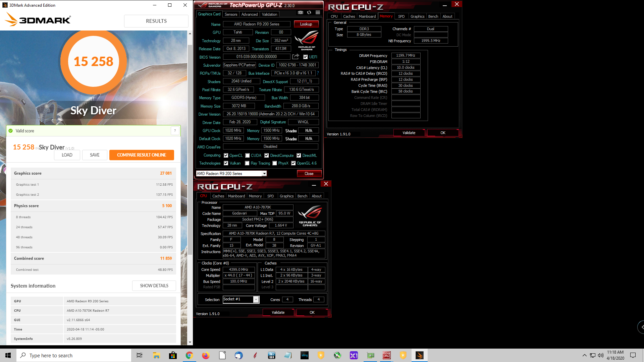
Task: Open File Explorer from taskbar
Action: click(x=156, y=355)
